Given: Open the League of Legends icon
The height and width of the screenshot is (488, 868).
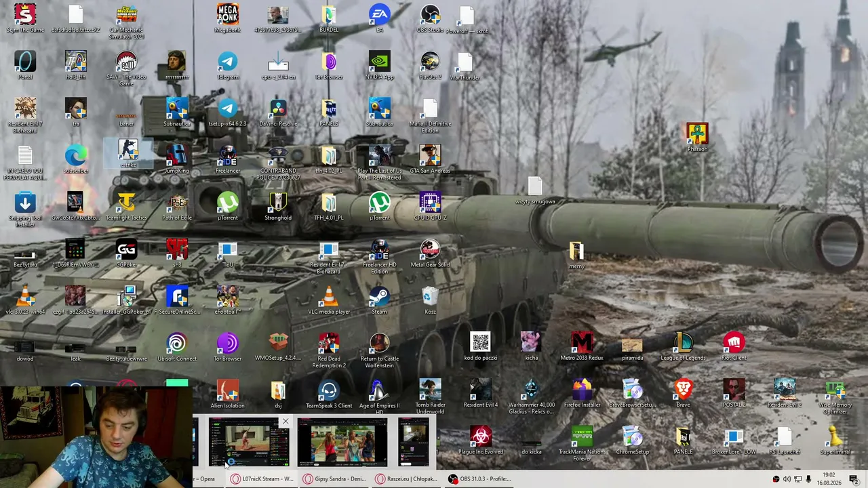Looking at the screenshot, I should (x=683, y=346).
